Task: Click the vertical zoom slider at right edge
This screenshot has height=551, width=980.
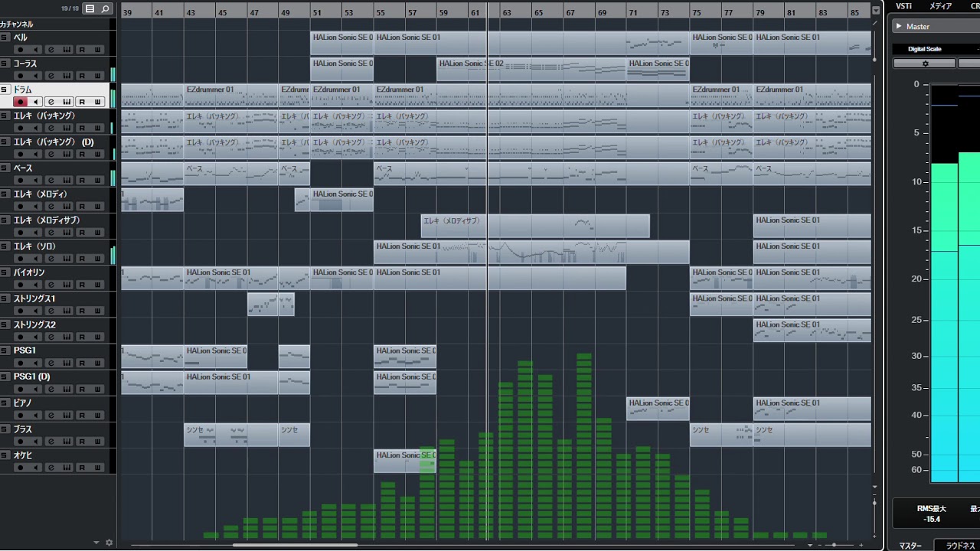Action: point(876,503)
